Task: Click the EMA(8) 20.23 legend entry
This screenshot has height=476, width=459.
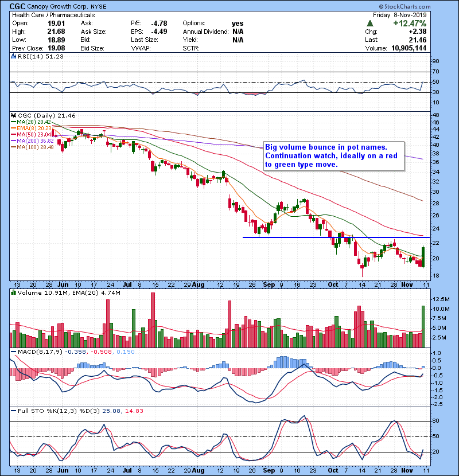Action: point(32,128)
